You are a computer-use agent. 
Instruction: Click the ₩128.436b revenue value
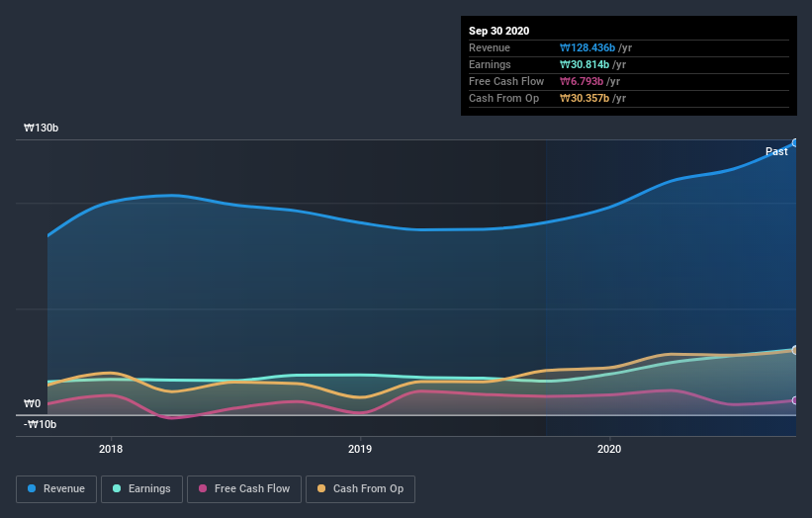[x=587, y=47]
